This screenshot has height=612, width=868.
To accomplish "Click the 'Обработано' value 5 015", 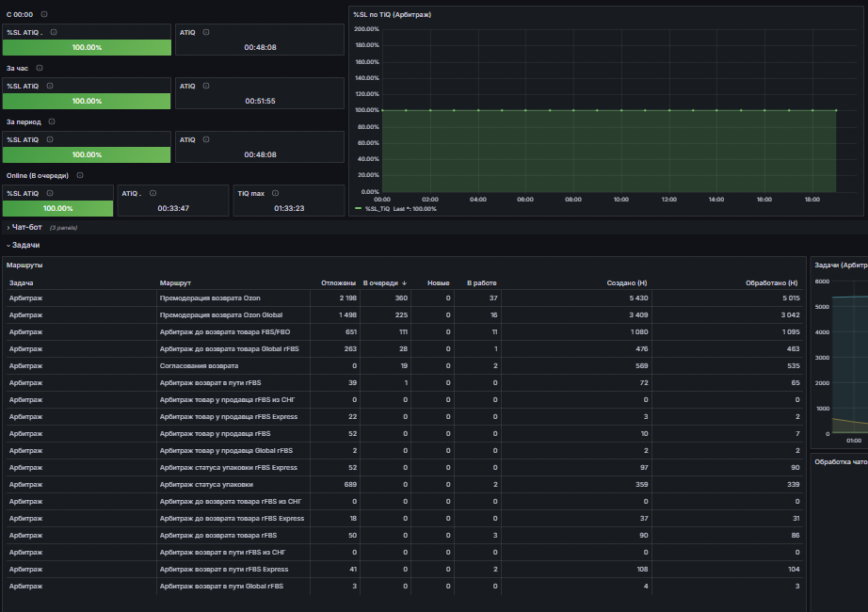I will 791,298.
